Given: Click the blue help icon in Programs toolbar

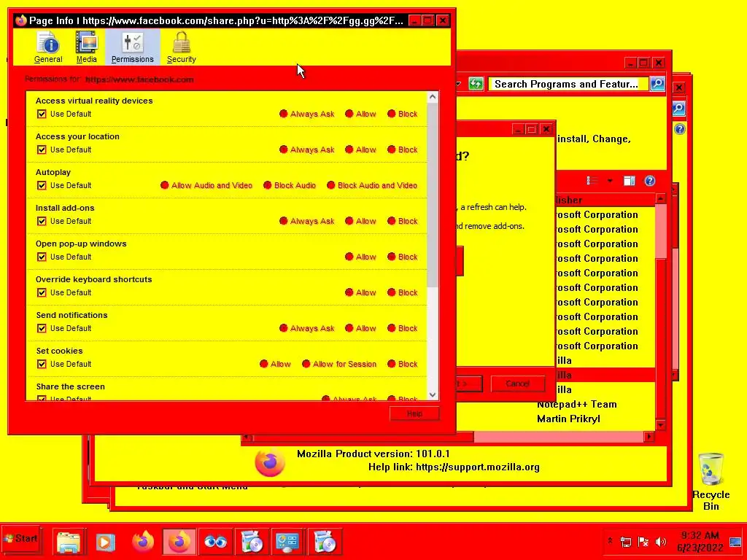Looking at the screenshot, I should (650, 181).
